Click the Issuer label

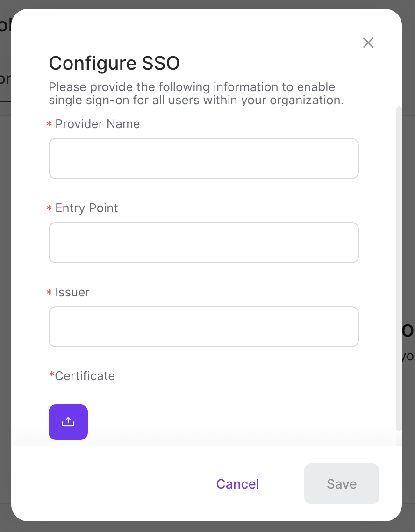click(72, 292)
